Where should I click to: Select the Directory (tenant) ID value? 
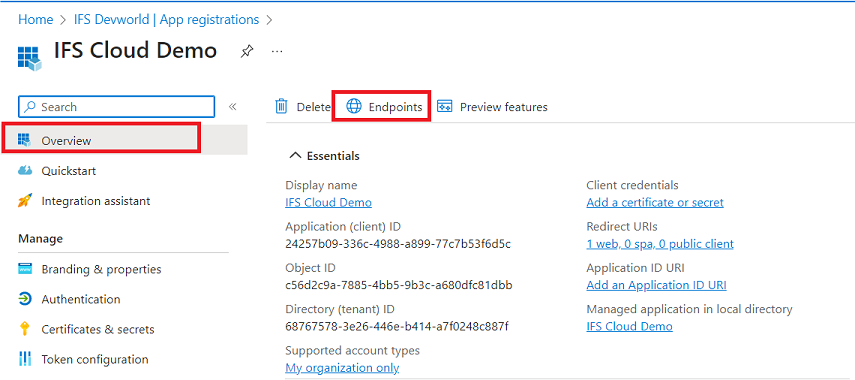point(397,326)
